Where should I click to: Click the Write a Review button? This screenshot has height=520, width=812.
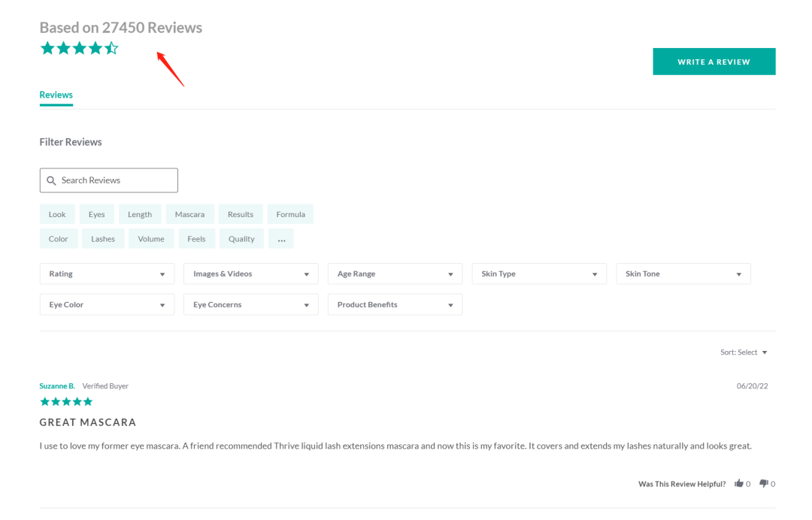[x=714, y=62]
